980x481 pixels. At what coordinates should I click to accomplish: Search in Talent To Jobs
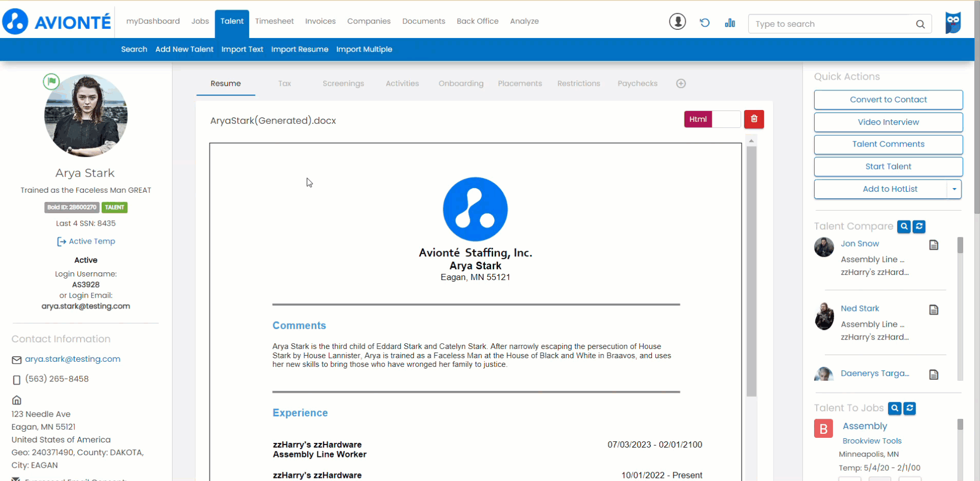pos(895,408)
